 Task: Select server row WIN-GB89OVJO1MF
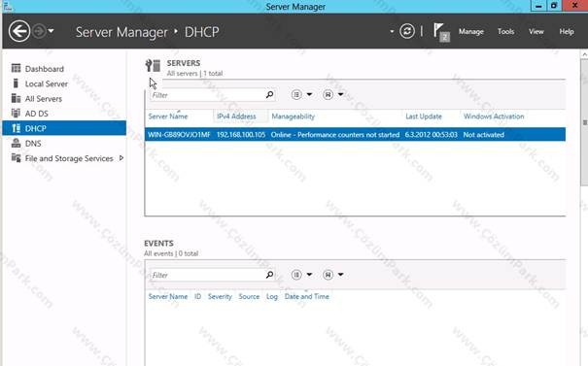(x=355, y=135)
